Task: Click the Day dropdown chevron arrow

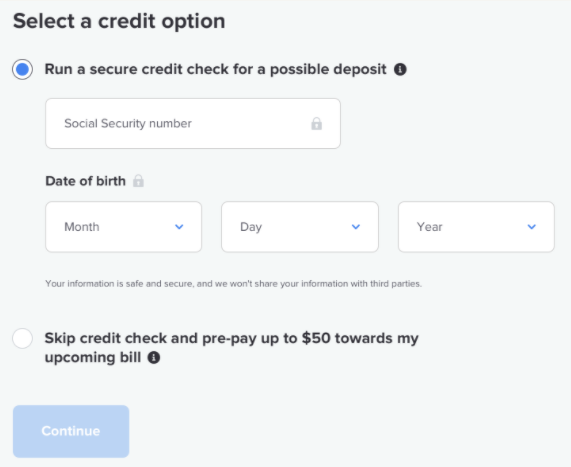Action: pyautogui.click(x=356, y=227)
